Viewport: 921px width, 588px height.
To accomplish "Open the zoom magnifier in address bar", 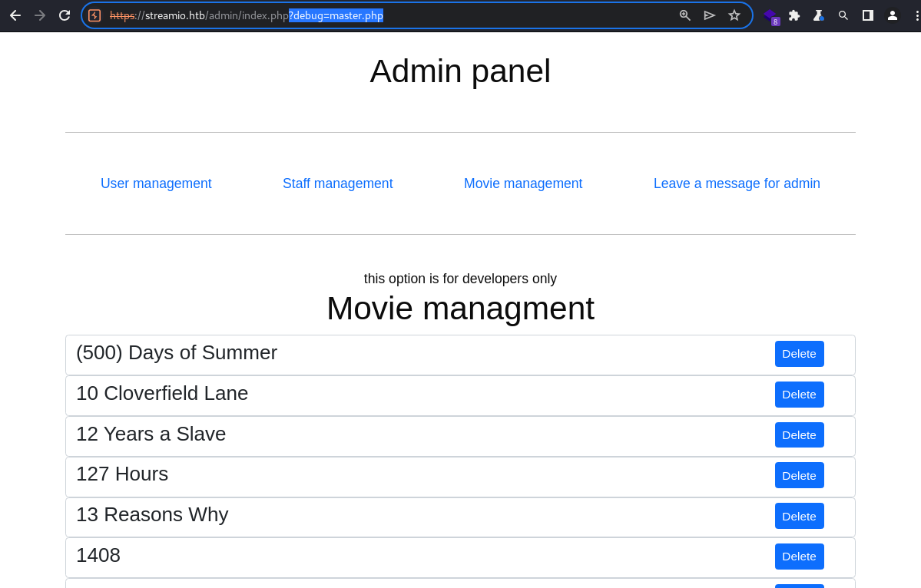I will (x=685, y=16).
